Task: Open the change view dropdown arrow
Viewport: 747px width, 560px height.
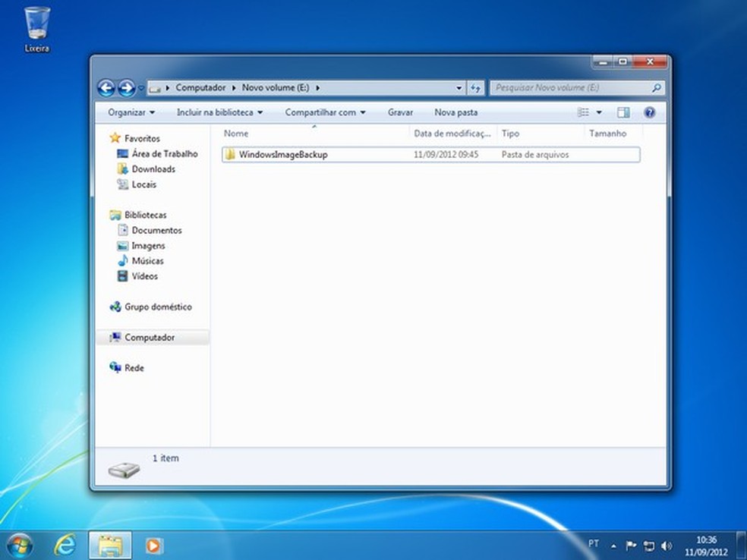Action: click(x=599, y=112)
